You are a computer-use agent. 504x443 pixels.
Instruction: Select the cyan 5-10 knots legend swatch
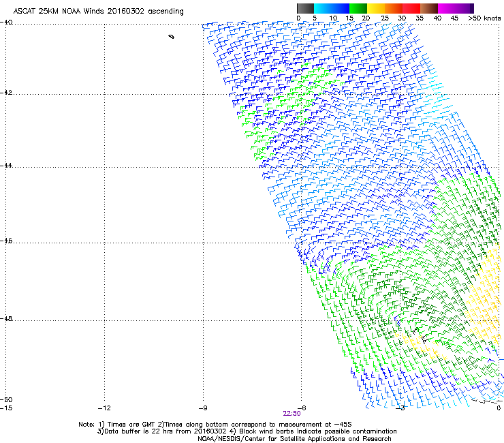pyautogui.click(x=323, y=8)
